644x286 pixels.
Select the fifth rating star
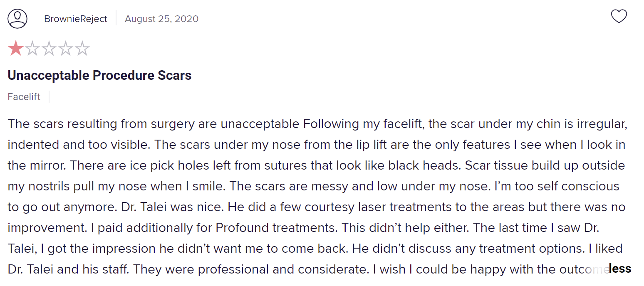tap(82, 48)
